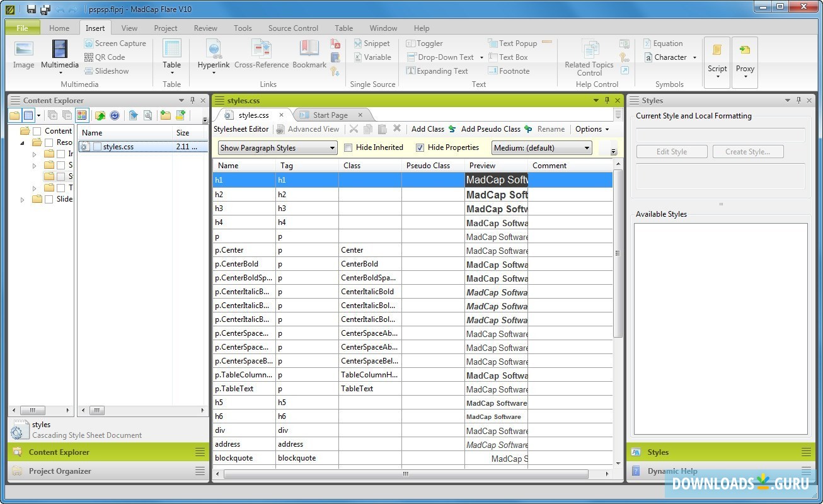Tick the checkbox beside styles.css file
Viewport: 823px width, 504px height.
pos(96,147)
